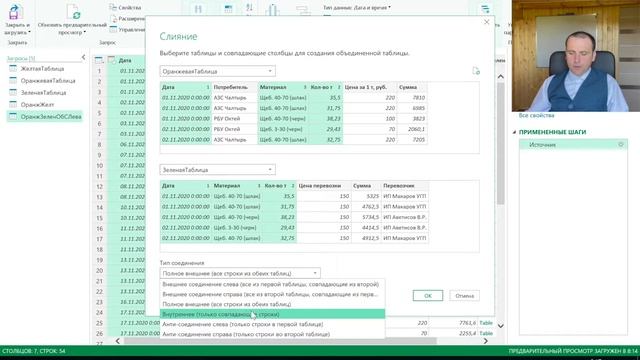Choose Внешнее соединение справа join option

click(x=272, y=294)
